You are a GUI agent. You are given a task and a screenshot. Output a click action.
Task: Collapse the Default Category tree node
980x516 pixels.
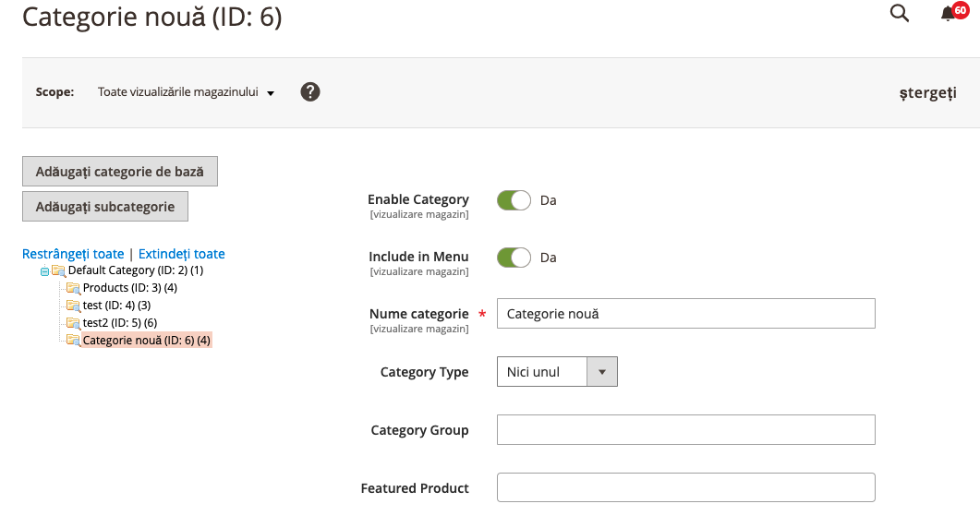click(44, 271)
